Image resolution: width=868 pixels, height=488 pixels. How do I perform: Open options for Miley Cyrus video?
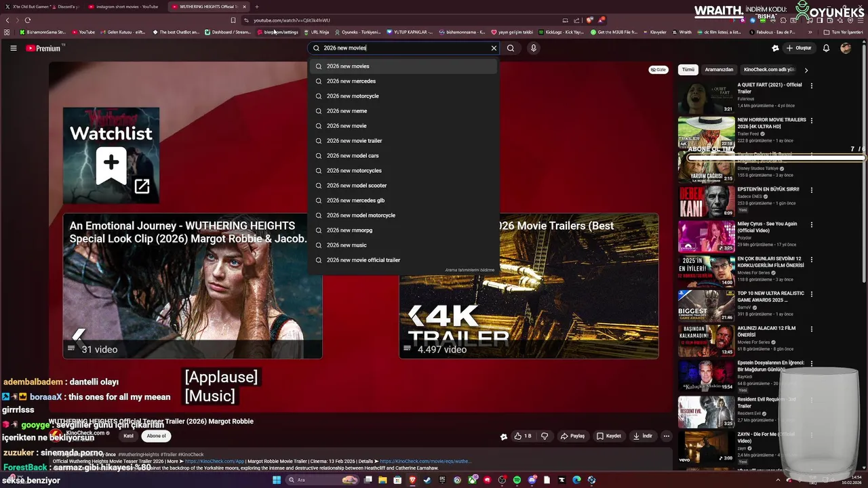[812, 224]
